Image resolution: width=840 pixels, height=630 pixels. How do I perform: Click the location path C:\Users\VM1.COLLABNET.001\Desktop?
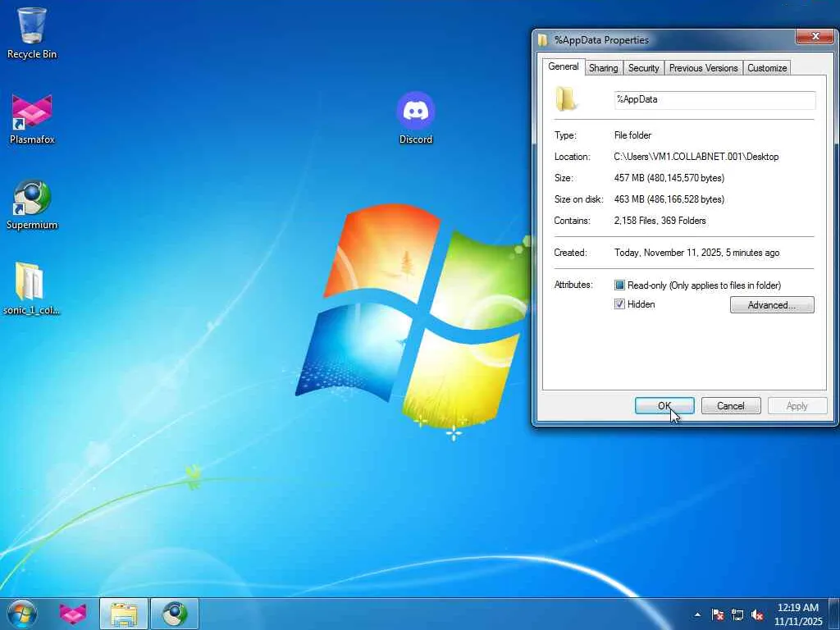[x=696, y=157]
